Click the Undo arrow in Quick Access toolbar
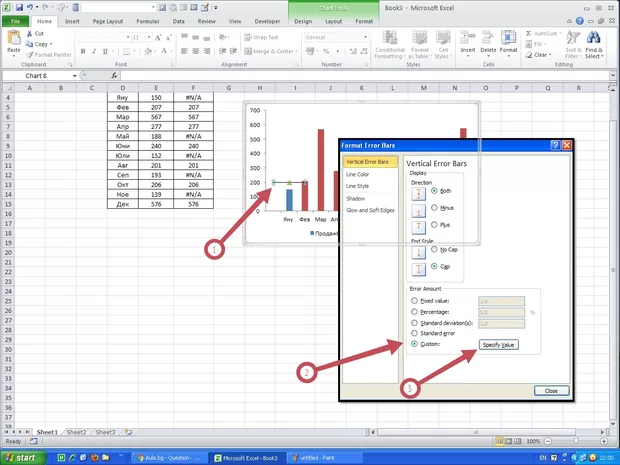This screenshot has width=620, height=465. click(30, 8)
